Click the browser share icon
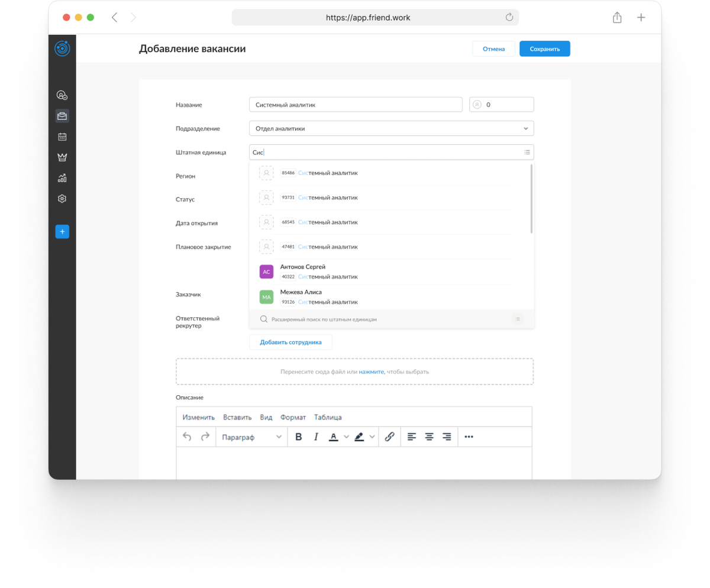Viewport: 710px width, 588px height. (x=617, y=18)
